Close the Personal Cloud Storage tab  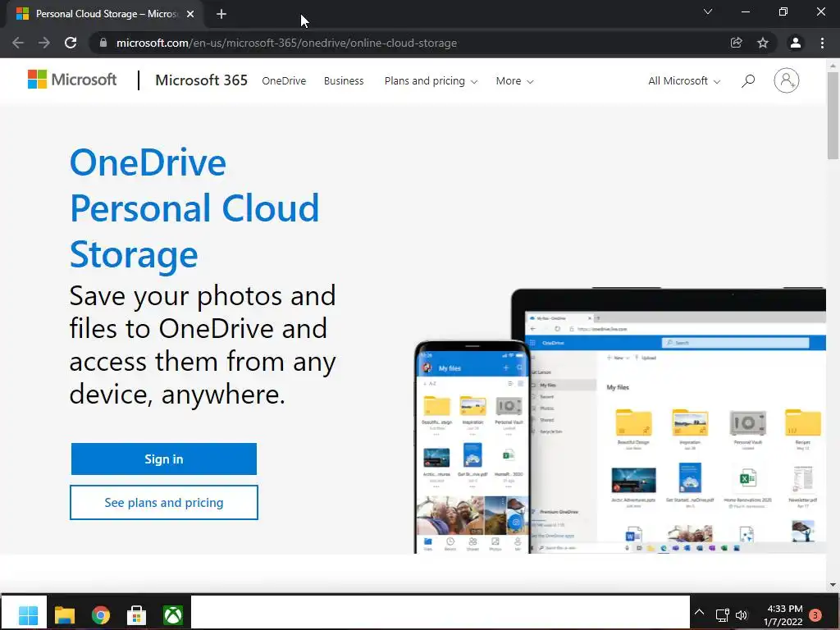[190, 15]
